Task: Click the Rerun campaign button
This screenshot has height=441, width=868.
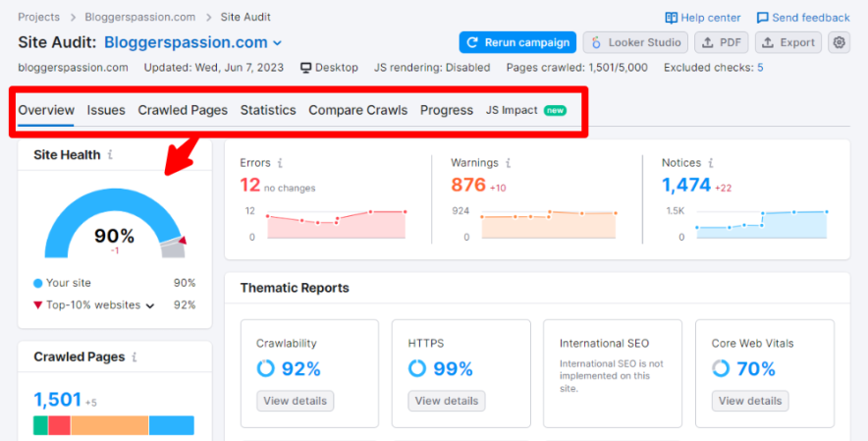Action: pyautogui.click(x=517, y=42)
